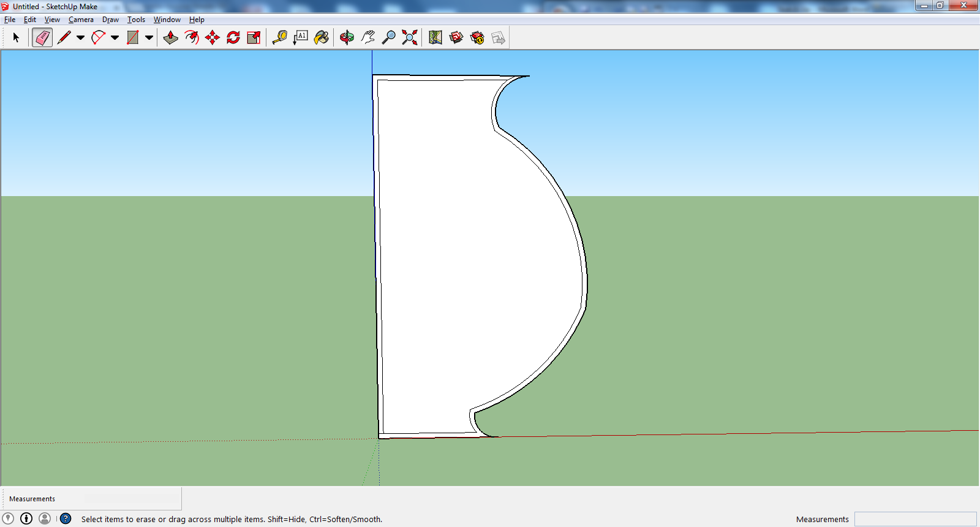Open the Help menu

click(x=197, y=20)
